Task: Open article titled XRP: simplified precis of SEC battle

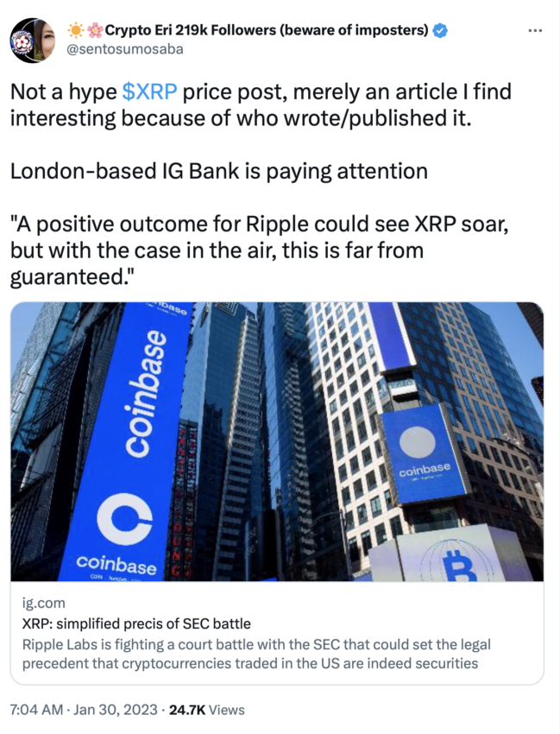Action: [136, 623]
